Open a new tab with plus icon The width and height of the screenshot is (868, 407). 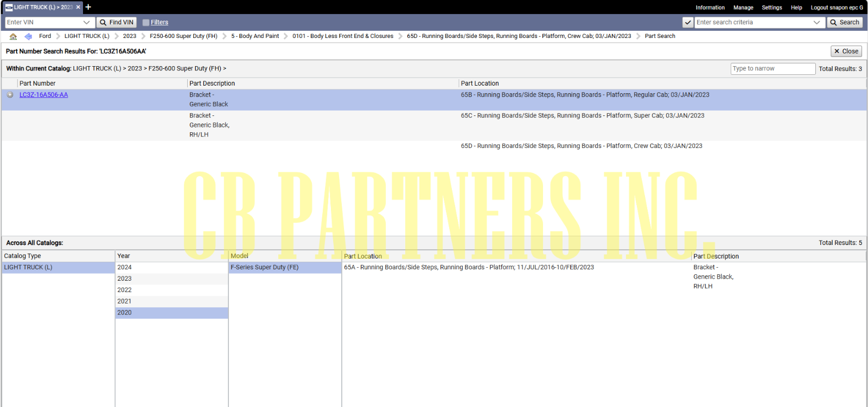88,7
